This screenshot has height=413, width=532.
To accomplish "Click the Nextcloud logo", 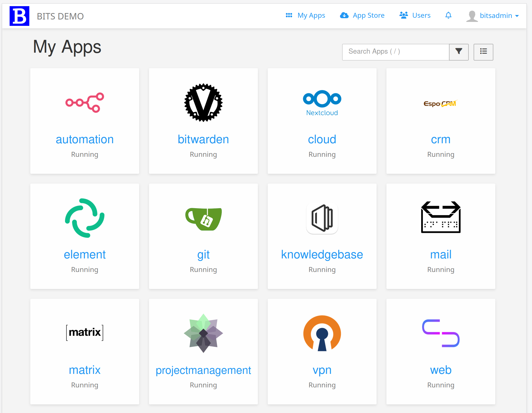I will point(322,103).
